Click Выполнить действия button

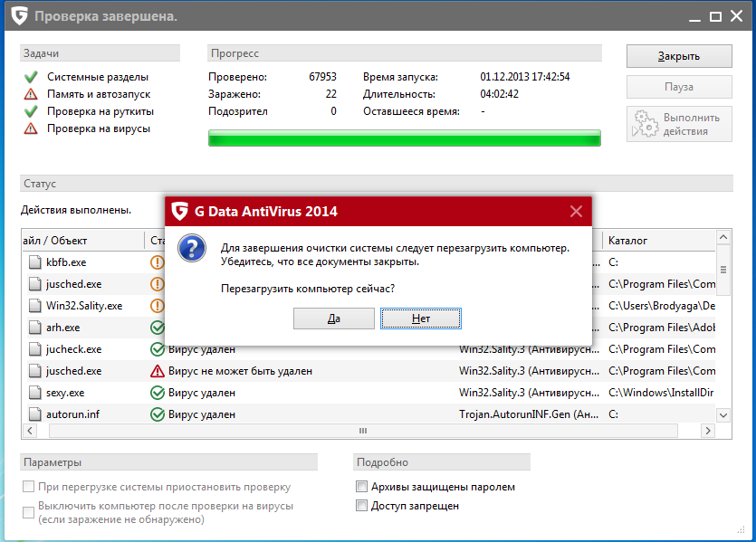(679, 124)
